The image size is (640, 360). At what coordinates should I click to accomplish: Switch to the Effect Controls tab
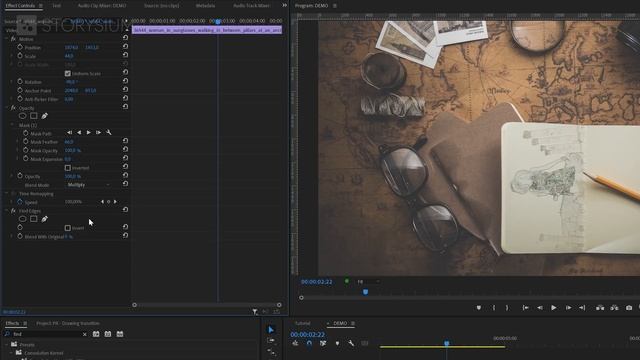(20, 6)
